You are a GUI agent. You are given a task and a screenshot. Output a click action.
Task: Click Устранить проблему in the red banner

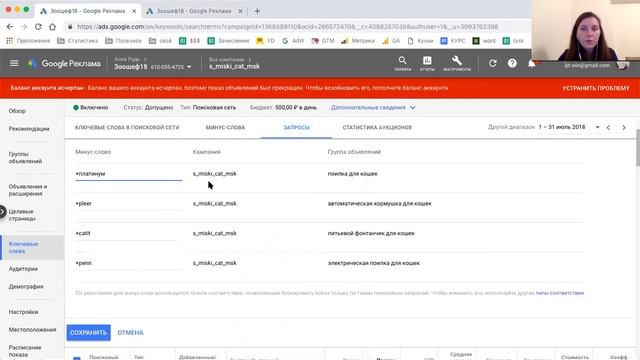pos(596,88)
